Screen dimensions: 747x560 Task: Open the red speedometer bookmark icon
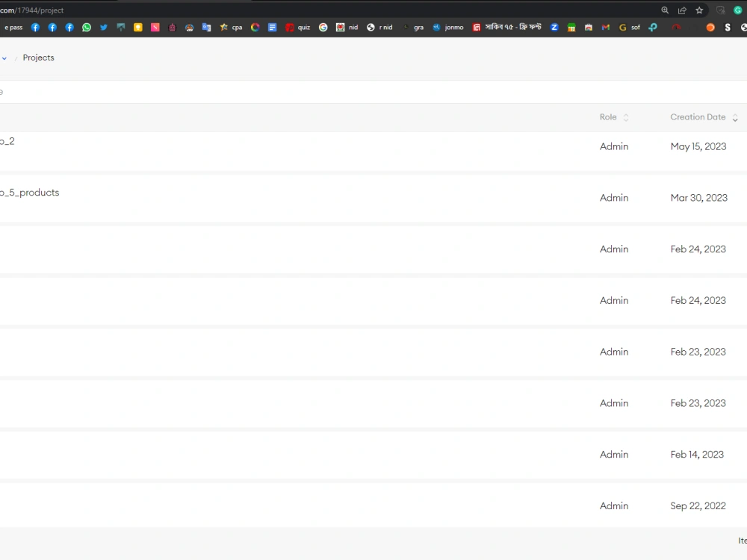(x=676, y=27)
